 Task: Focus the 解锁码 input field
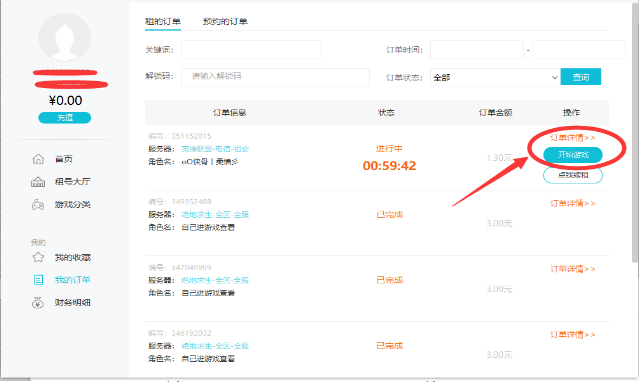(x=275, y=77)
